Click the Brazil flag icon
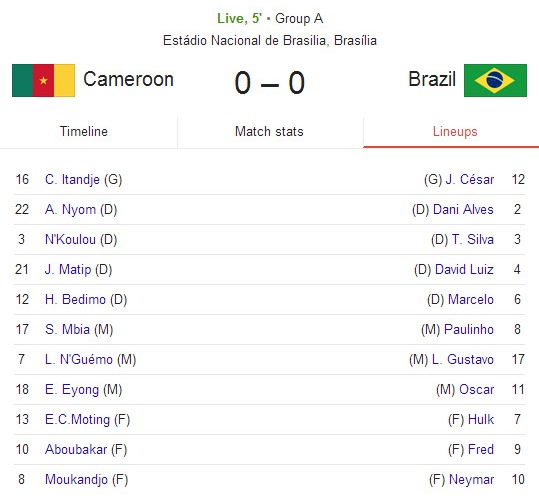This screenshot has height=498, width=539. pos(495,80)
